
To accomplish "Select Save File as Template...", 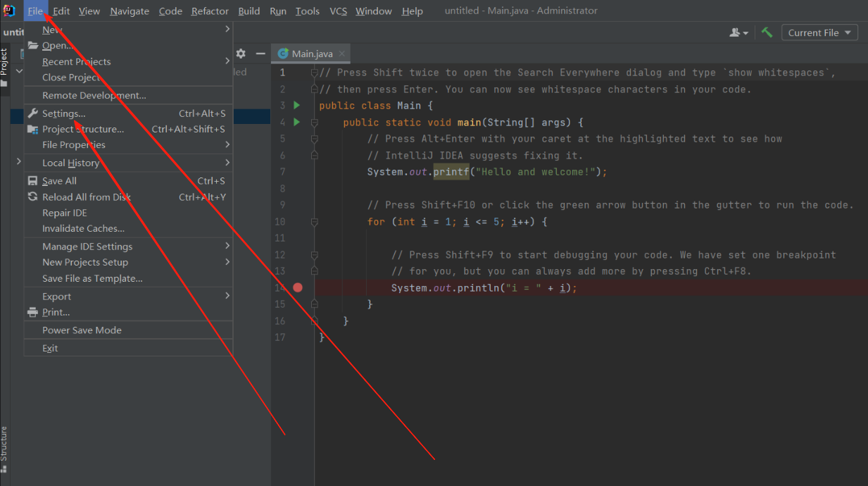I will 128,278.
